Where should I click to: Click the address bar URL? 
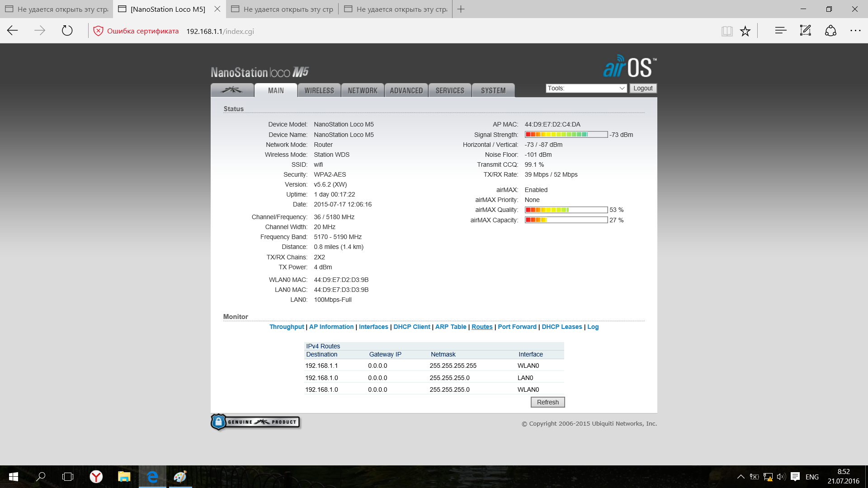point(220,31)
